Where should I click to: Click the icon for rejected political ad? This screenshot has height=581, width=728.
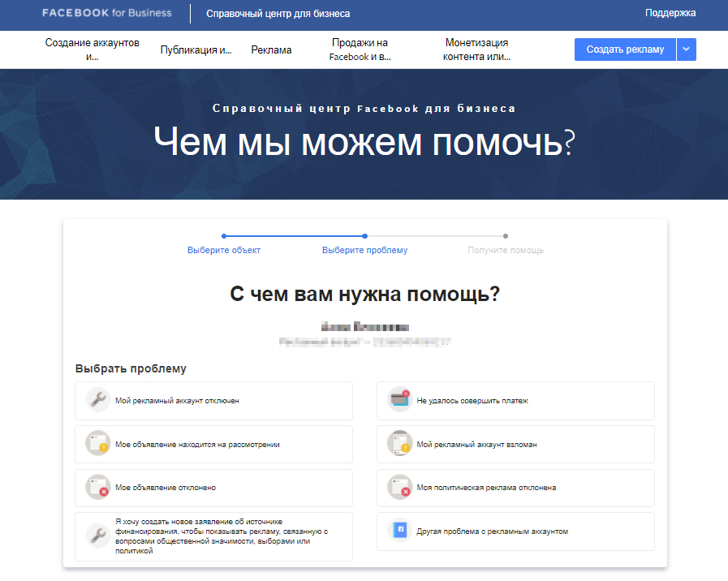(x=399, y=488)
